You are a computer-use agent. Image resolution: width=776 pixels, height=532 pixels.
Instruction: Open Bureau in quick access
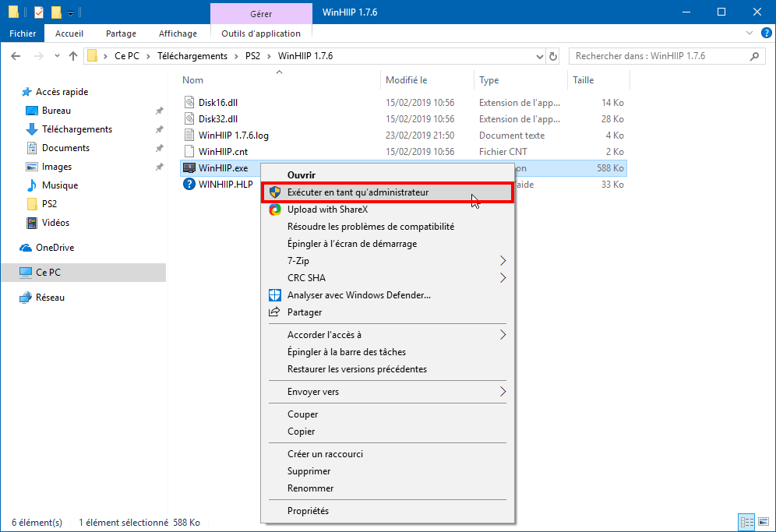(56, 111)
